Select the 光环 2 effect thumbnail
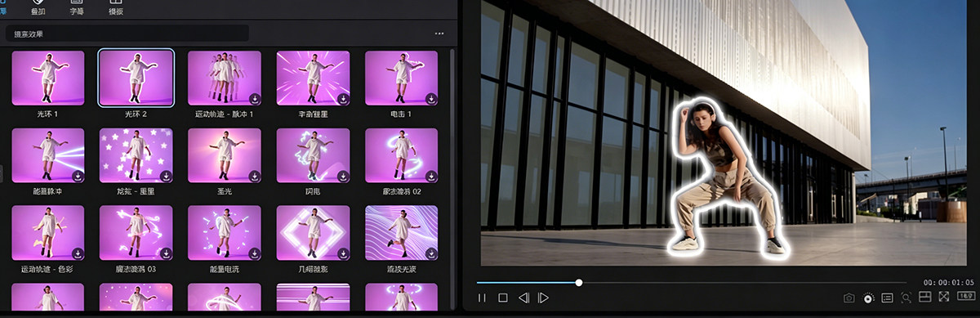Screen dimensions: 980x318 click(x=136, y=78)
